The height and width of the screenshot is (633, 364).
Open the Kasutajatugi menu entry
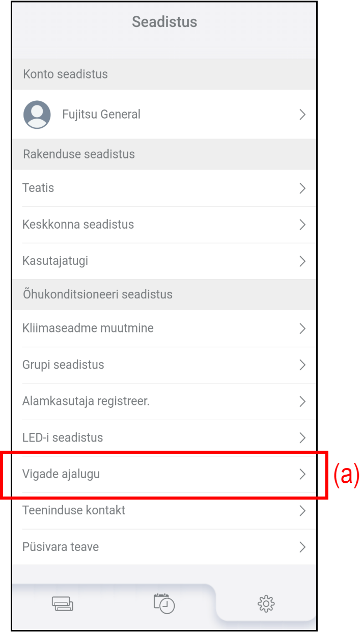(55, 261)
